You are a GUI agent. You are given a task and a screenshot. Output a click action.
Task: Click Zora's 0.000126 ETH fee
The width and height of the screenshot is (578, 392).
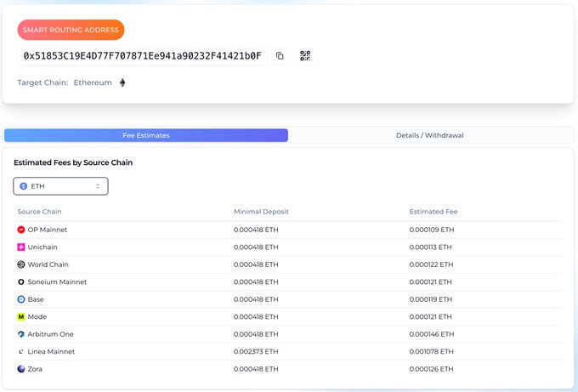[431, 369]
